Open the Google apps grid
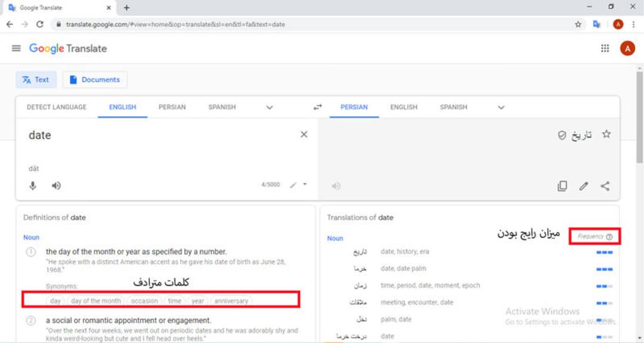Image resolution: width=644 pixels, height=343 pixels. [605, 48]
